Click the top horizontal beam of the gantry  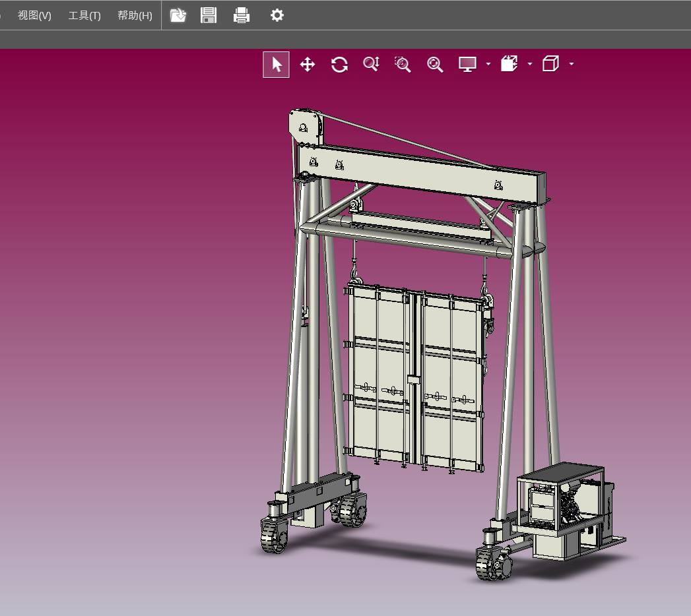[421, 173]
